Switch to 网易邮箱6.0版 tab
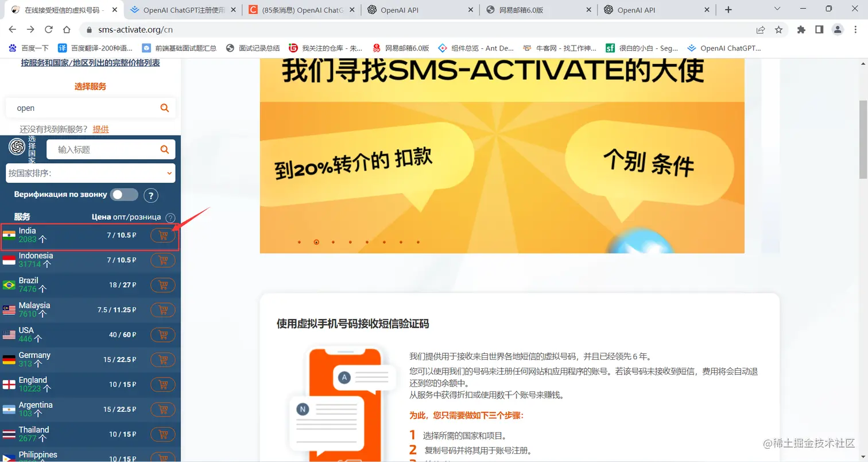The image size is (868, 462). (x=538, y=10)
